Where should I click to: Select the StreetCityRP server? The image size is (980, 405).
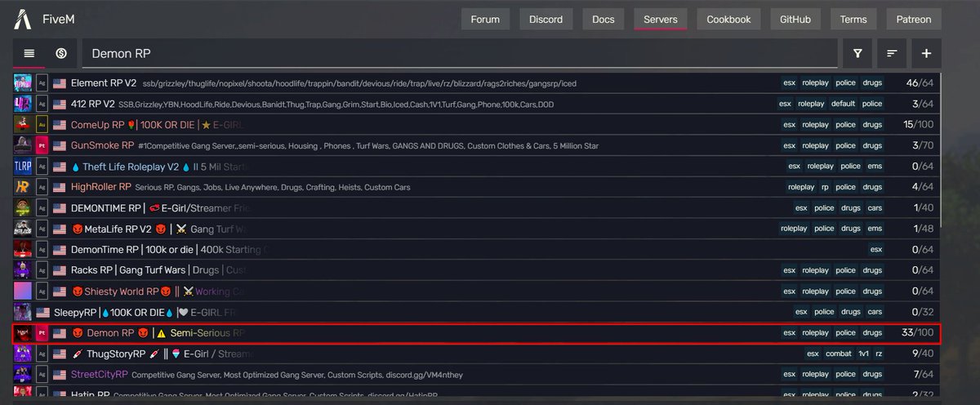476,375
